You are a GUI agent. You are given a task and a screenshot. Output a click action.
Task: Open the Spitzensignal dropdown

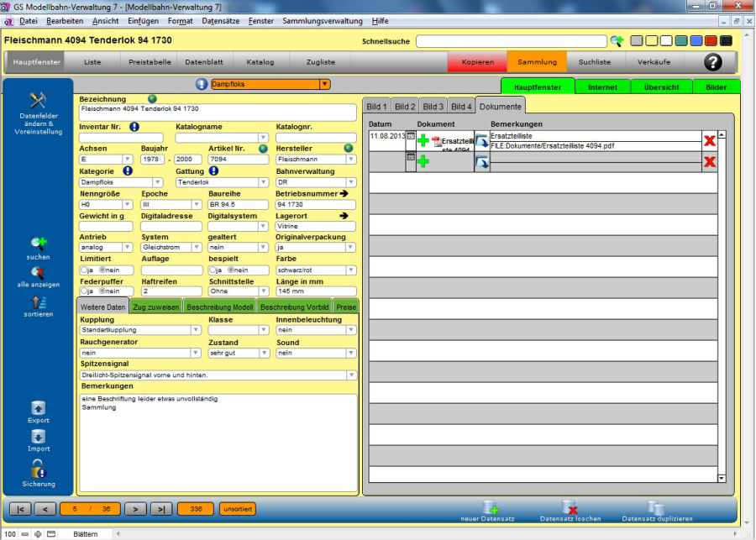[x=351, y=375]
